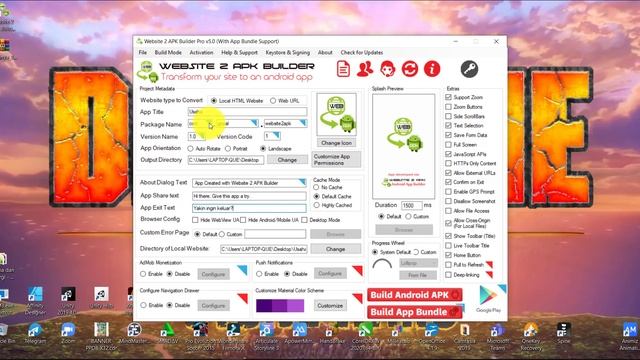
Task: Check Hide WebView UA option
Action: 195,220
